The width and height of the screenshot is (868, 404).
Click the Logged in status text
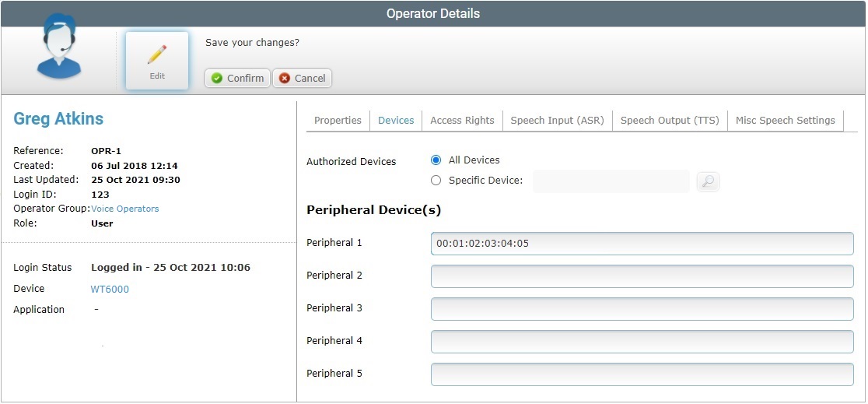tap(170, 268)
